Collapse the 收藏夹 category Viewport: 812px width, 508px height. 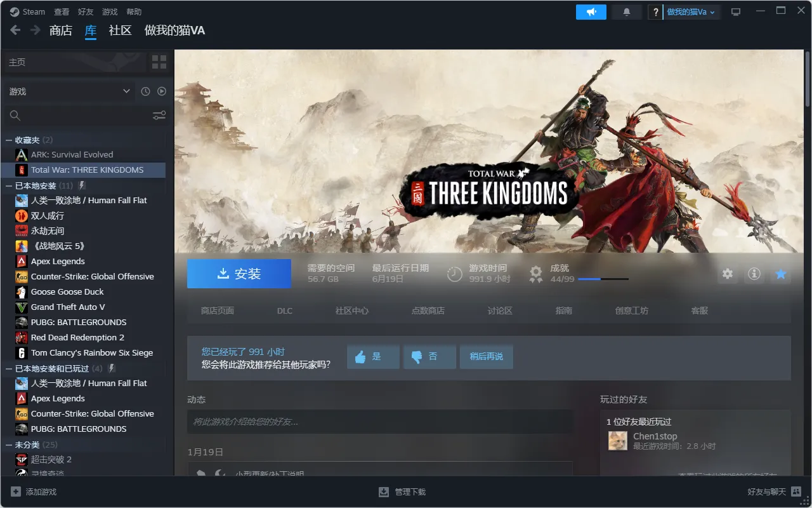(9, 140)
